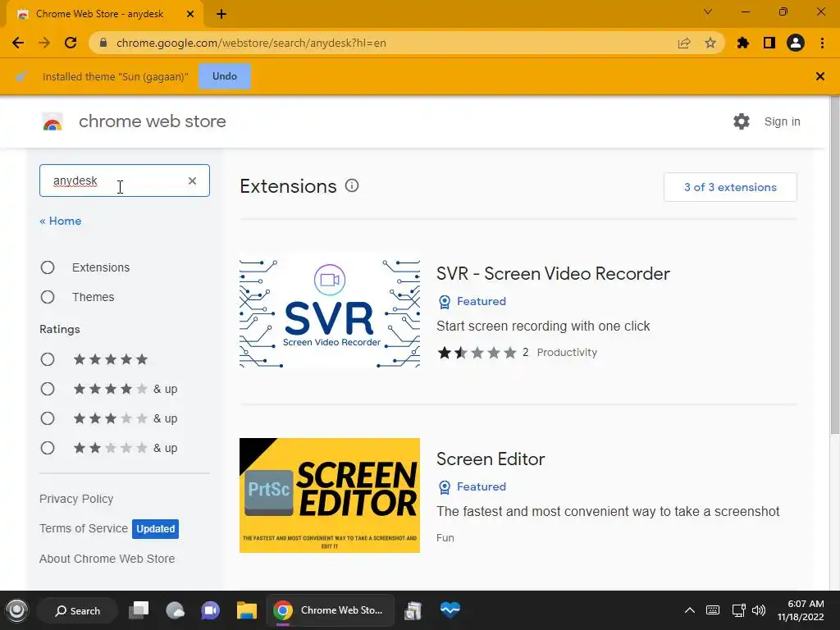Image resolution: width=840 pixels, height=630 pixels.
Task: Click Featured badge under SVR
Action: coord(472,302)
